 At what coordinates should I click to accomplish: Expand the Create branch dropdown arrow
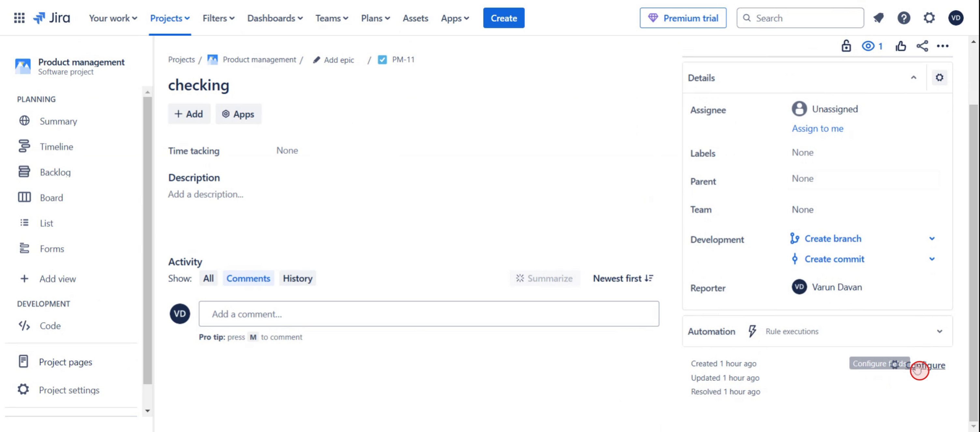click(932, 239)
